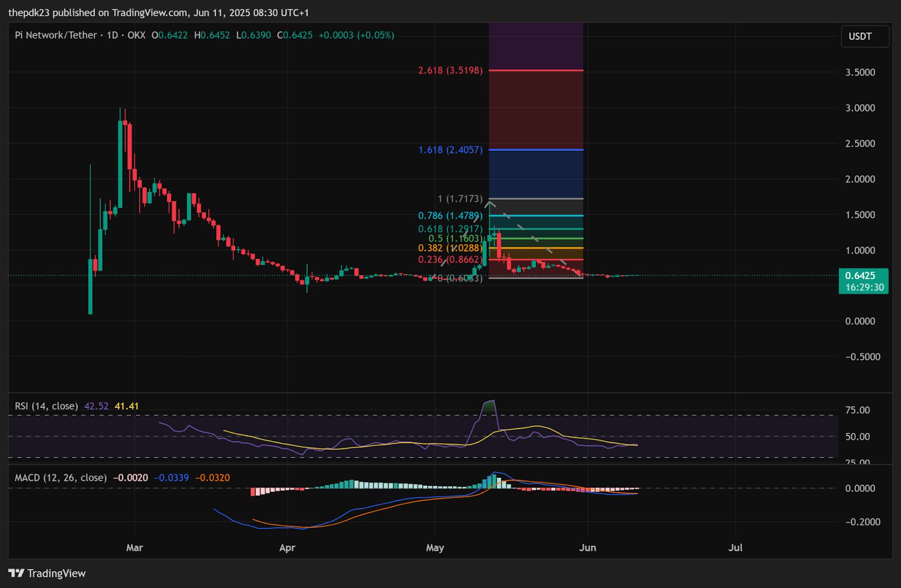Click the red Fibonacci zone above 1.618
Image resolution: width=901 pixels, height=588 pixels.
tap(536, 110)
